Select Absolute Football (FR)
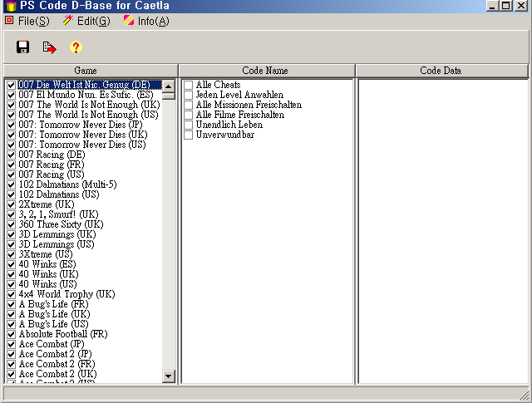The image size is (532, 403). (x=63, y=334)
